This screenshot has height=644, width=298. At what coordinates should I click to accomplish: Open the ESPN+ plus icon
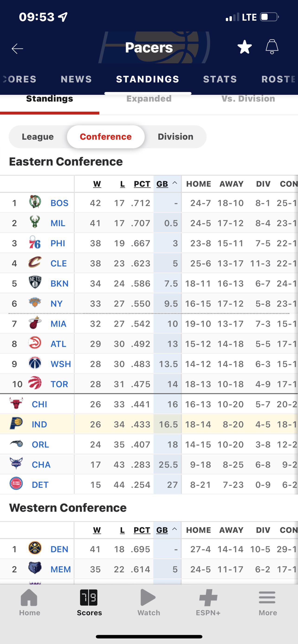pyautogui.click(x=208, y=597)
